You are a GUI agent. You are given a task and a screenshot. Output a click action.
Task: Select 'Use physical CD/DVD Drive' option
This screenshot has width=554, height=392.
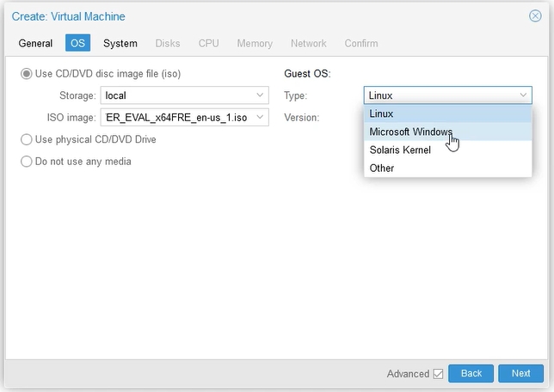(27, 139)
